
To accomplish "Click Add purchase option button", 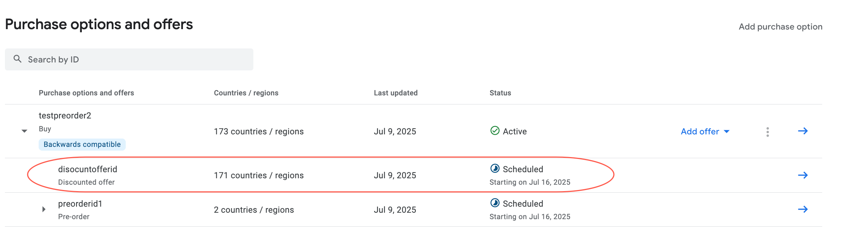I will pos(780,26).
